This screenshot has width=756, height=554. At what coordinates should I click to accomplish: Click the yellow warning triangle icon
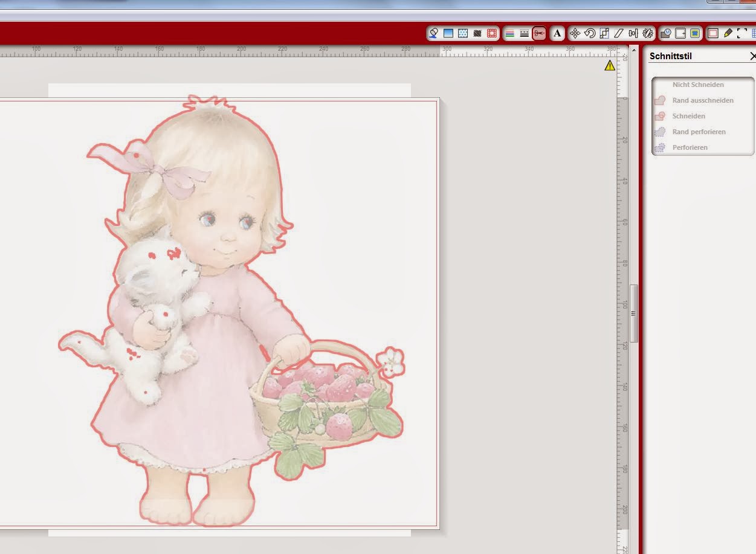[x=610, y=65]
